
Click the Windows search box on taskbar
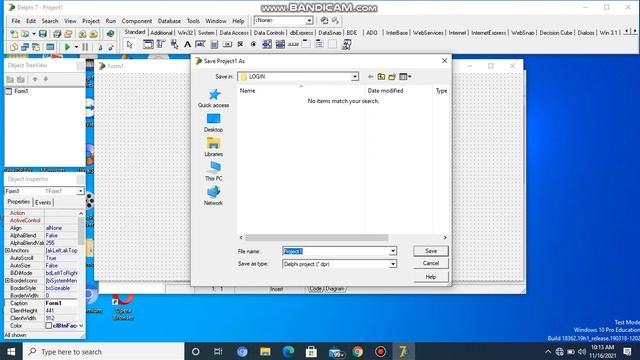103,351
